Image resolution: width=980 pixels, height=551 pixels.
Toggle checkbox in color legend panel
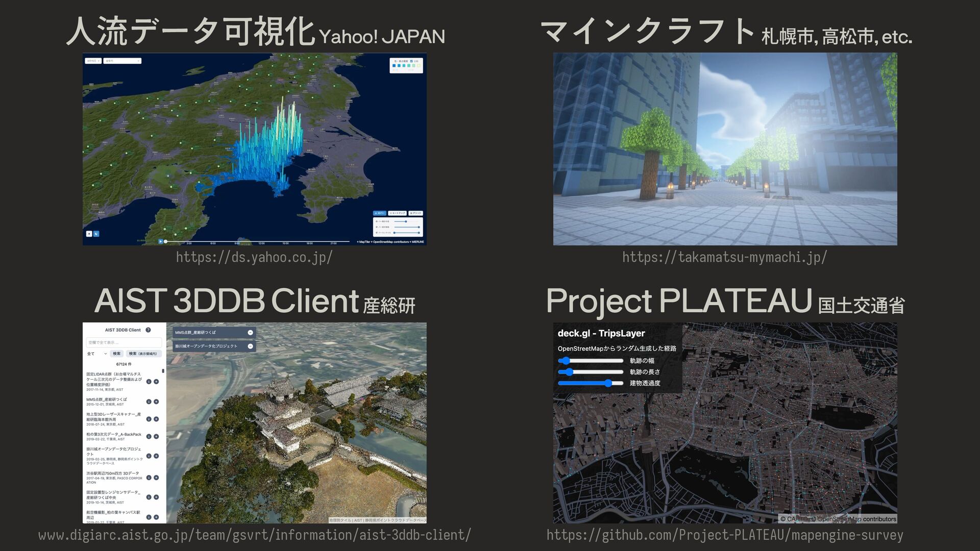(411, 61)
